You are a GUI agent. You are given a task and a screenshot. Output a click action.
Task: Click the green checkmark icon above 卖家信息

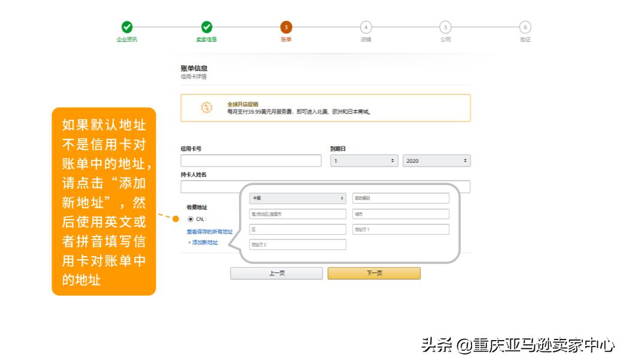click(207, 27)
